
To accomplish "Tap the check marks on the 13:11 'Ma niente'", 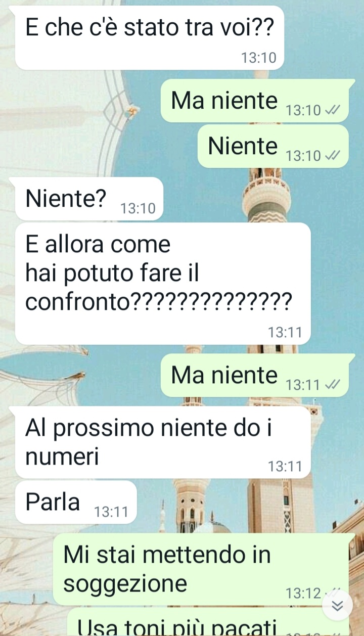I will 333,385.
